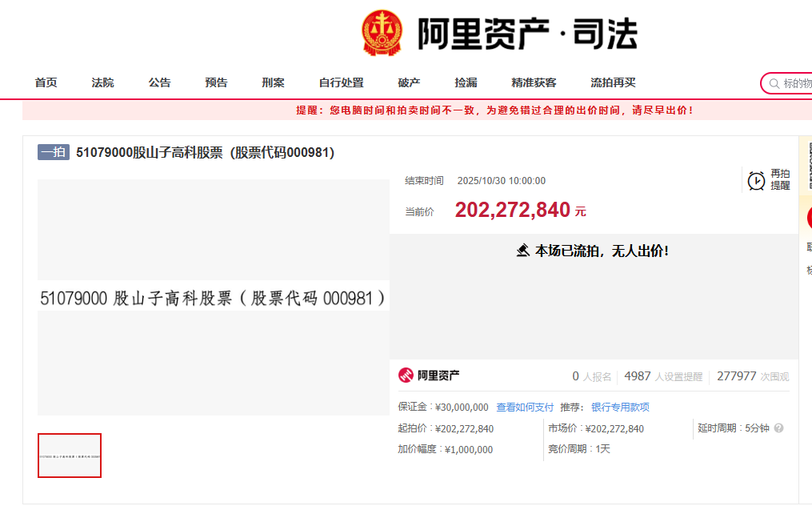Click the 0 人报名 count
This screenshot has height=518, width=812.
tap(591, 376)
